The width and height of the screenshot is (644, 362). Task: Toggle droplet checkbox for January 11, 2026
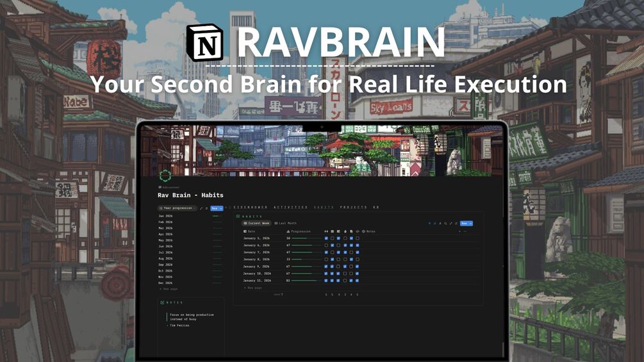(345, 281)
